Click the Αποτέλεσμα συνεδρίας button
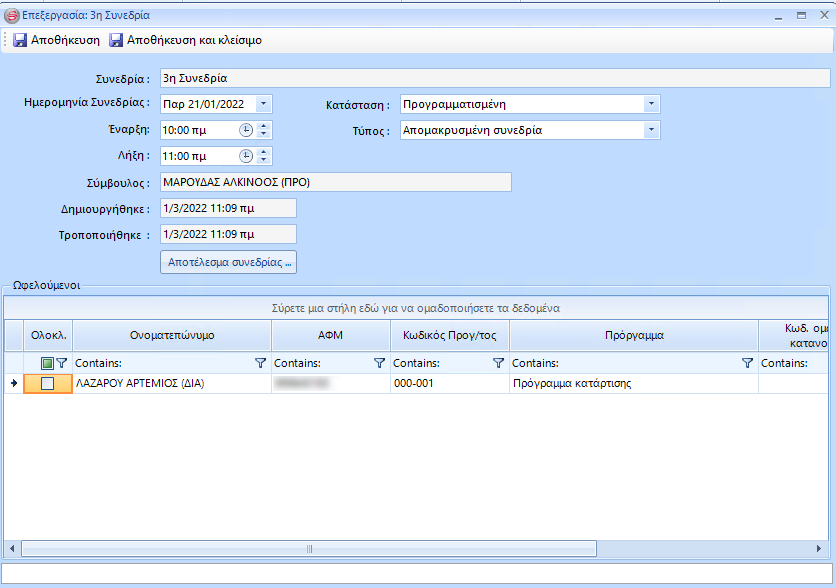836x588 pixels. [x=228, y=262]
